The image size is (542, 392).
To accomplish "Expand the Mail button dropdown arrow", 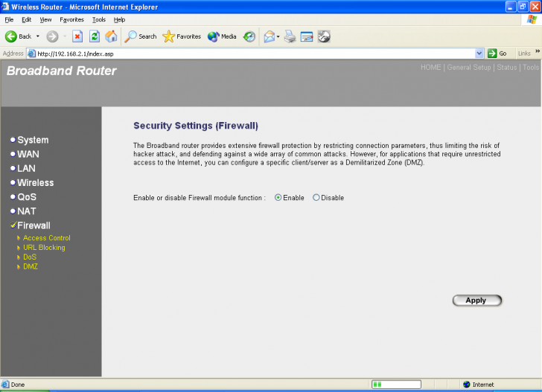I will pyautogui.click(x=278, y=36).
